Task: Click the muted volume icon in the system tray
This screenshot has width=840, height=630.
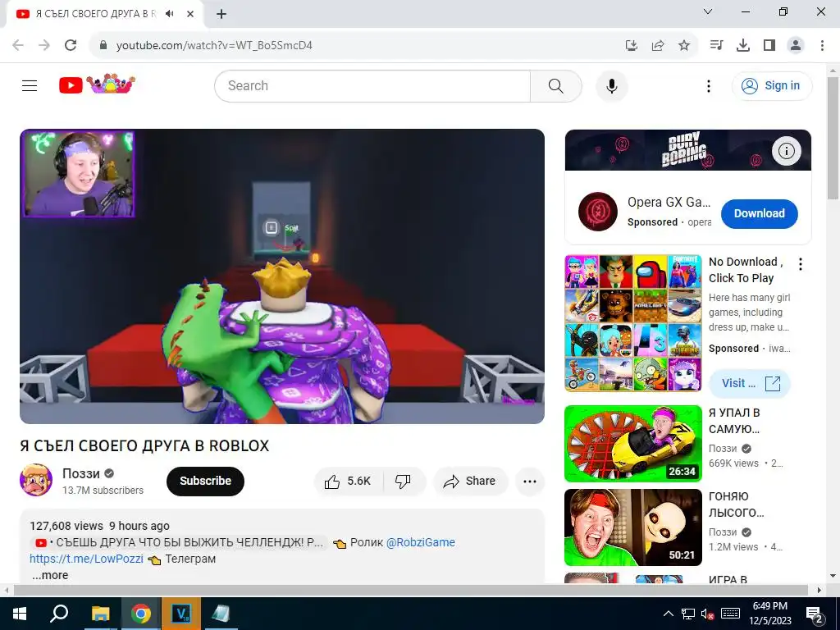Action: (708, 614)
